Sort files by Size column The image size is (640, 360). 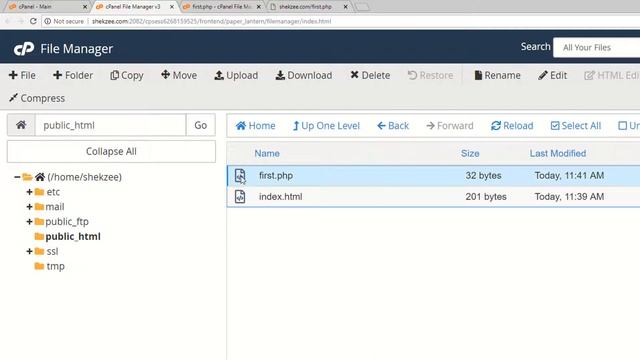coord(470,153)
